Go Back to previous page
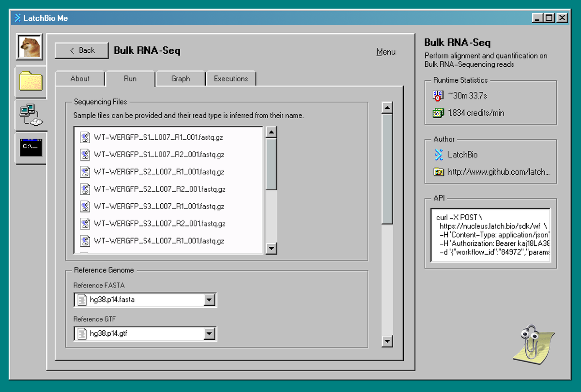Image resolution: width=581 pixels, height=392 pixels. 82,50
